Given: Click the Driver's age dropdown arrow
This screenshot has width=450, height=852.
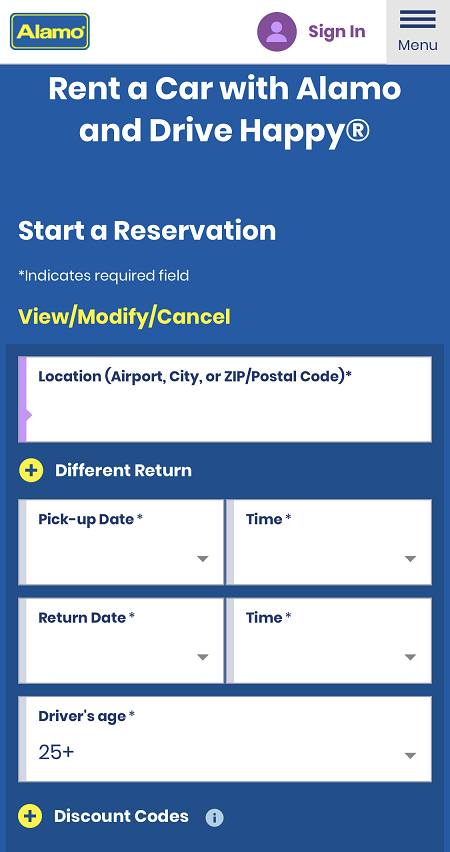Looking at the screenshot, I should 410,756.
